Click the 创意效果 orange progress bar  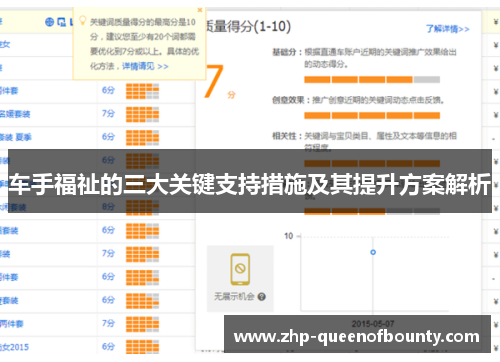(x=372, y=116)
